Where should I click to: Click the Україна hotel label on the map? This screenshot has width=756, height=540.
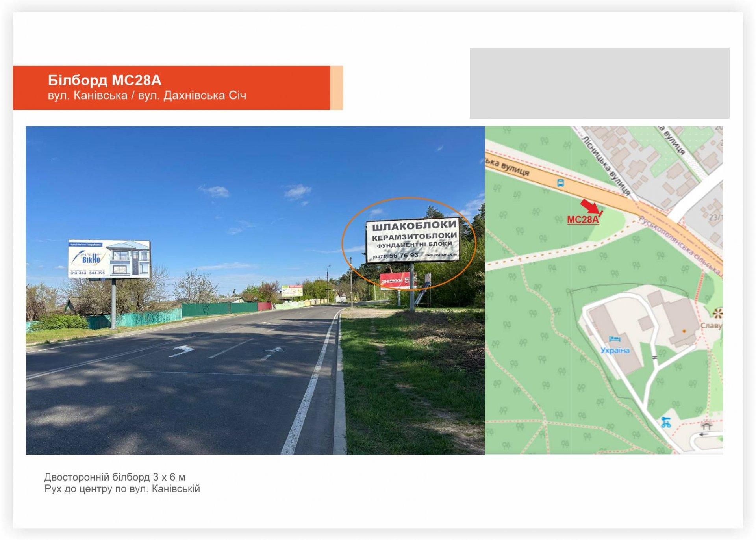point(615,350)
